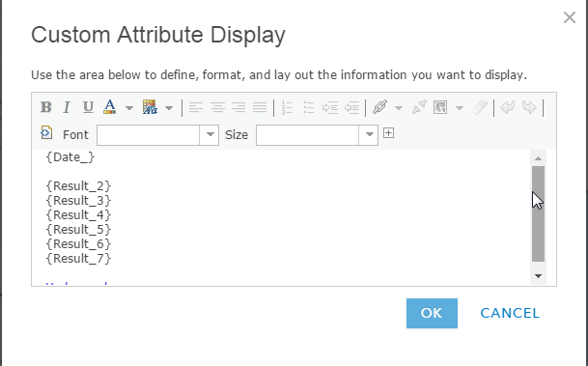Decrease indent of text
This screenshot has height=366, width=588.
(351, 107)
